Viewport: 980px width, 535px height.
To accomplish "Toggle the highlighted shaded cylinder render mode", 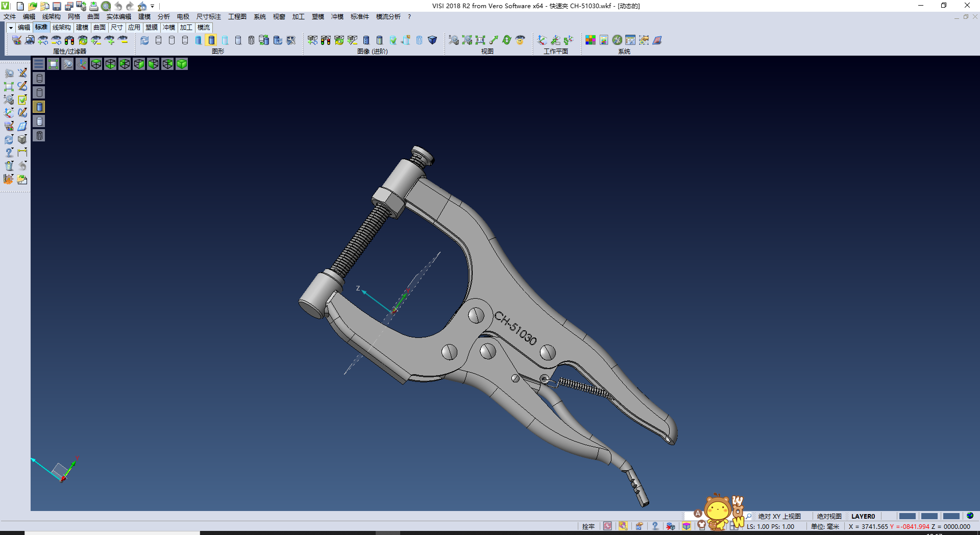I will point(211,40).
